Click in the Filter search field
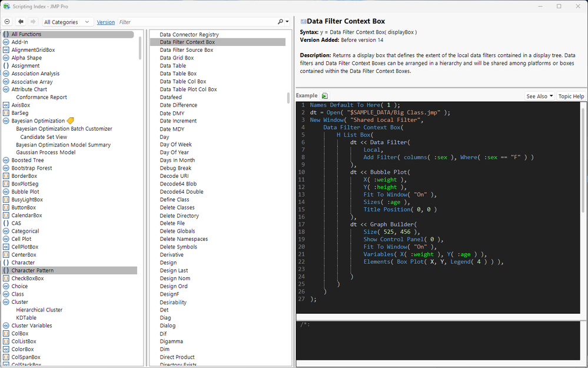588x368 pixels. 197,22
